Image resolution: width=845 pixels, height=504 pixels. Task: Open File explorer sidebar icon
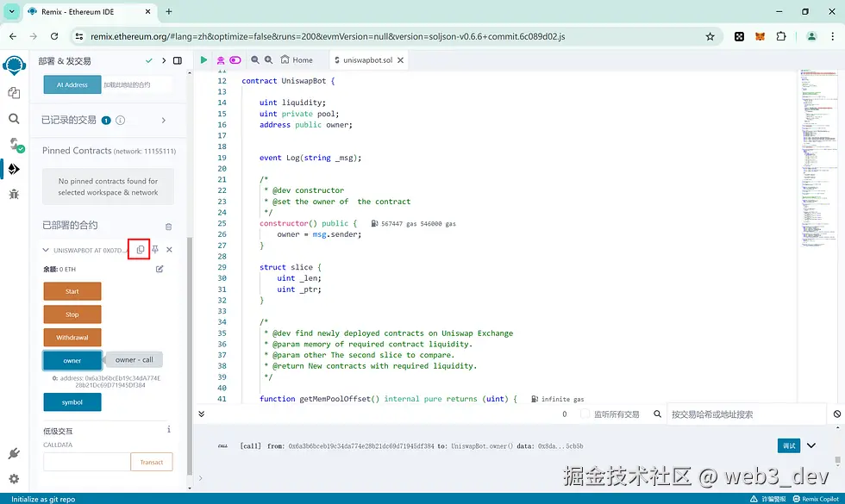(14, 93)
